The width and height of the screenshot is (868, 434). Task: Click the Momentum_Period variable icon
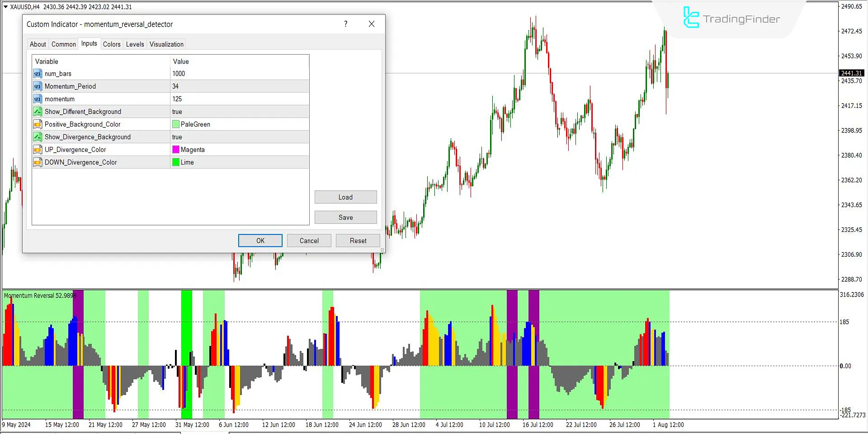pyautogui.click(x=38, y=86)
